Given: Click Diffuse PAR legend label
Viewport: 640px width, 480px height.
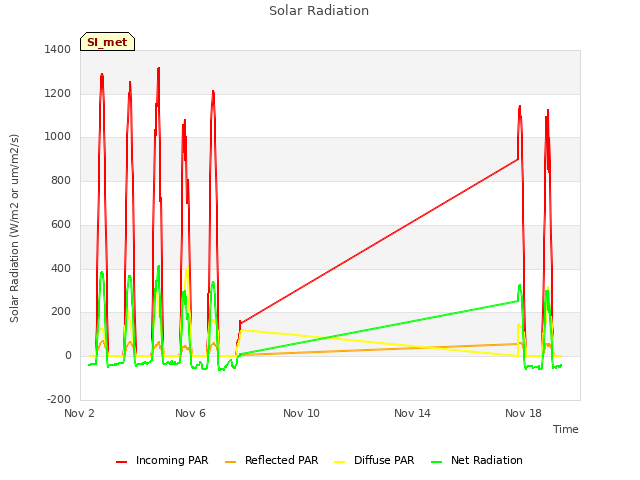Looking at the screenshot, I should 384,460.
